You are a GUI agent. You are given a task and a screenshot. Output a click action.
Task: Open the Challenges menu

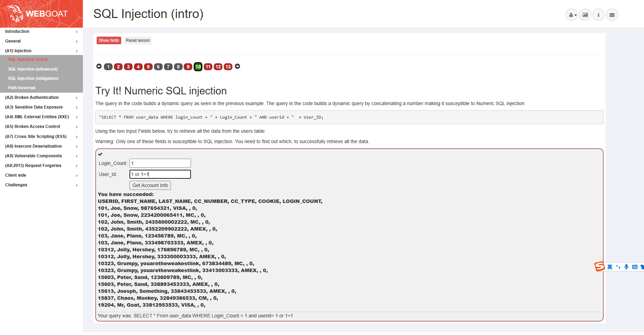pyautogui.click(x=41, y=185)
